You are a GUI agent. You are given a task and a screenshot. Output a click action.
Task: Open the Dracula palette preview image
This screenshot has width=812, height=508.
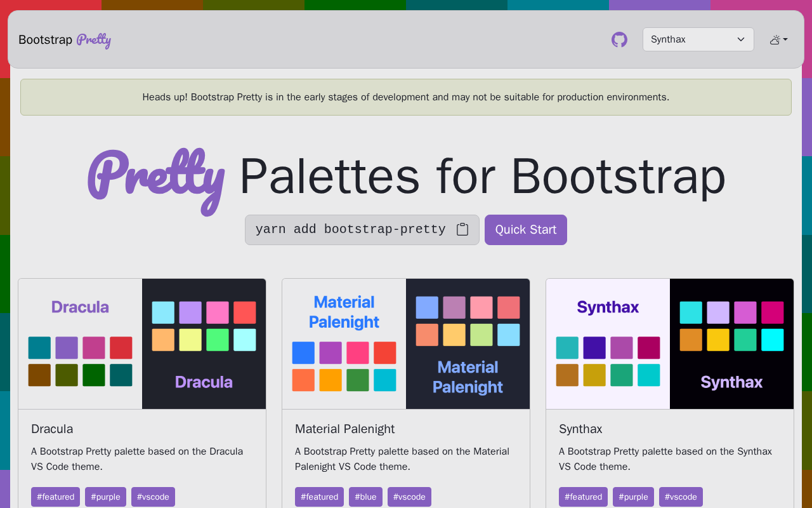tap(142, 344)
